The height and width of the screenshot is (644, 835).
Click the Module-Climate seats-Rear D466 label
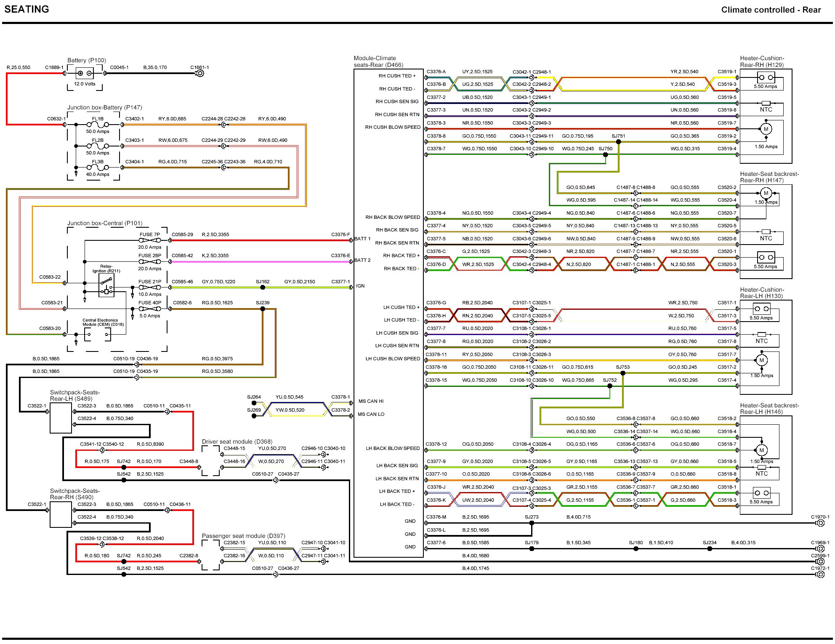pyautogui.click(x=378, y=61)
